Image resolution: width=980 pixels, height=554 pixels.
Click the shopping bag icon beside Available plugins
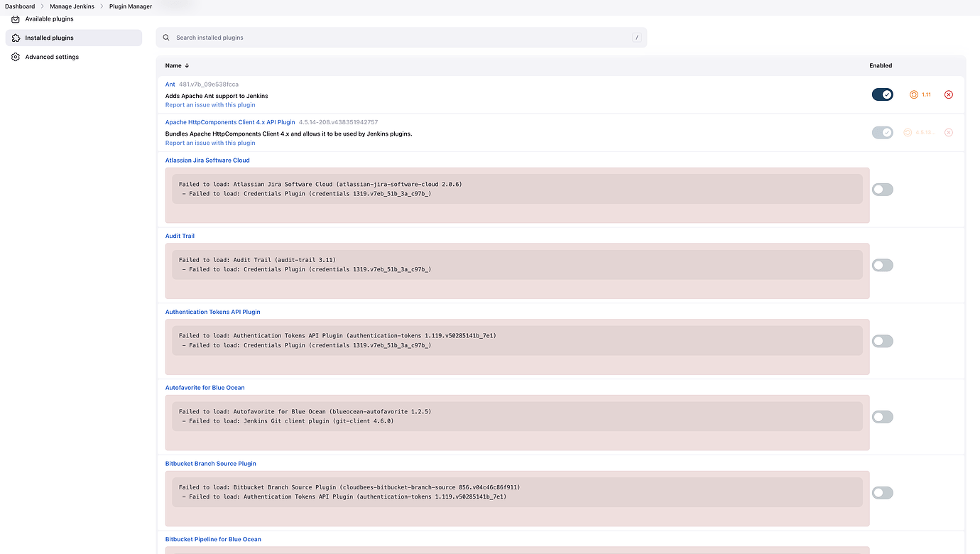tap(16, 19)
